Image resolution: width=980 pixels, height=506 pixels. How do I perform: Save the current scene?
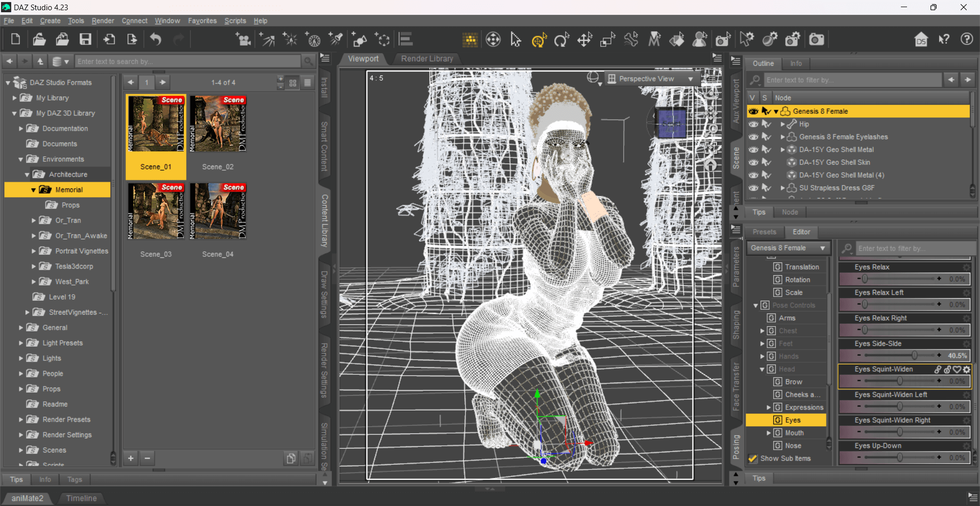85,39
